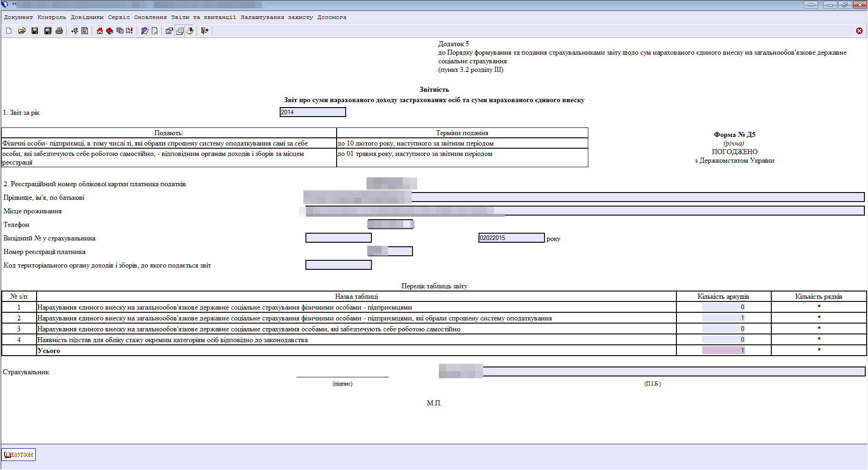Click the save all double-floppy icon
The image size is (868, 470).
tap(47, 31)
